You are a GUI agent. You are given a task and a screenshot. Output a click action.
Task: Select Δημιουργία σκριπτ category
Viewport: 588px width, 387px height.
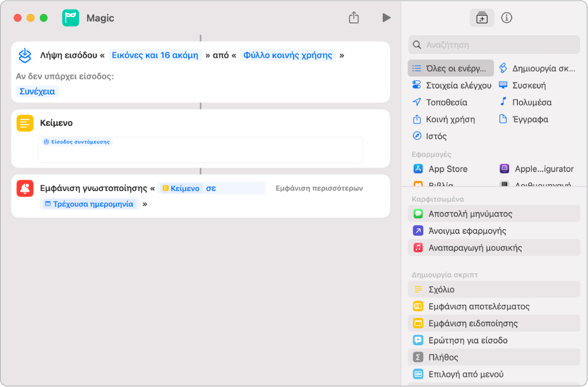(x=537, y=68)
